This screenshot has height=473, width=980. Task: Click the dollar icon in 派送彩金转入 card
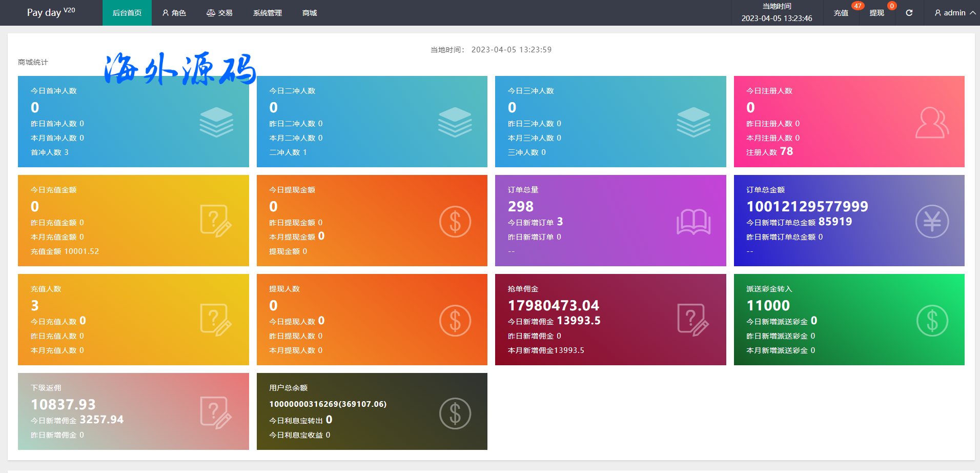pos(932,321)
